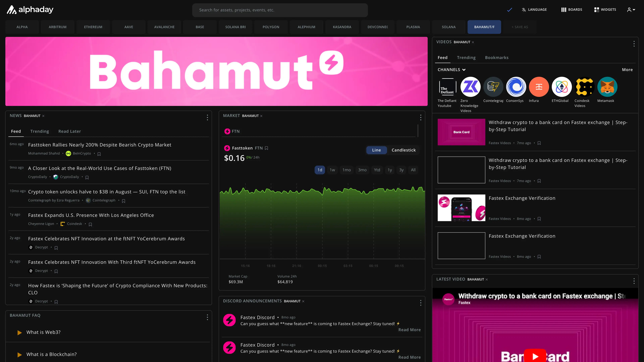Viewport: 644px width, 362px height.
Task: Open the Market widget options menu
Action: [x=421, y=118]
